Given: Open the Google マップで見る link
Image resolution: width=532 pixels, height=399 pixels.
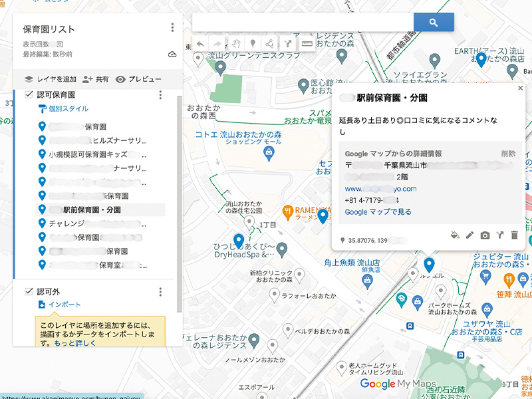Looking at the screenshot, I should (x=378, y=212).
